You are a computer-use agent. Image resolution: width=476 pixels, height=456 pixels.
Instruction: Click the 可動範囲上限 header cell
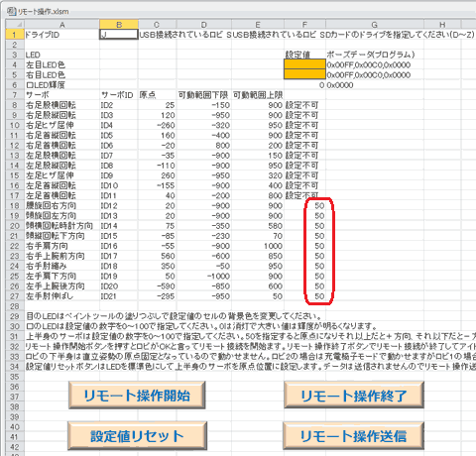[x=258, y=95]
